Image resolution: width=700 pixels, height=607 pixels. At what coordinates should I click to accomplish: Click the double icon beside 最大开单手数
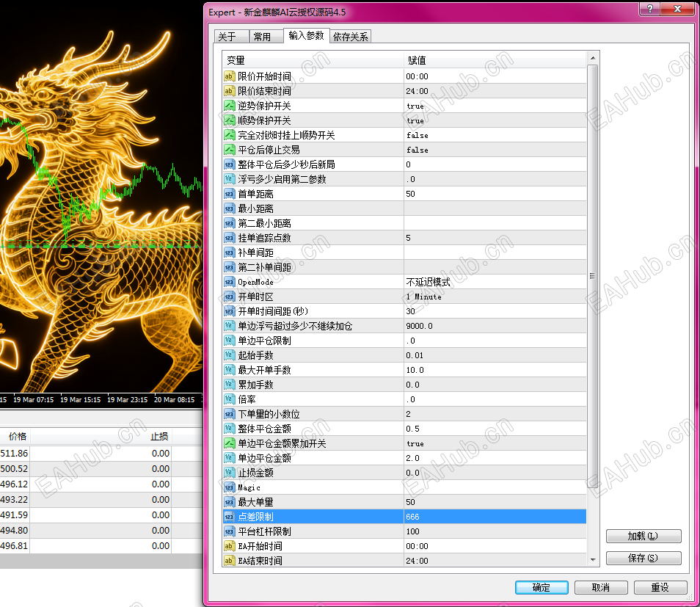tap(229, 370)
